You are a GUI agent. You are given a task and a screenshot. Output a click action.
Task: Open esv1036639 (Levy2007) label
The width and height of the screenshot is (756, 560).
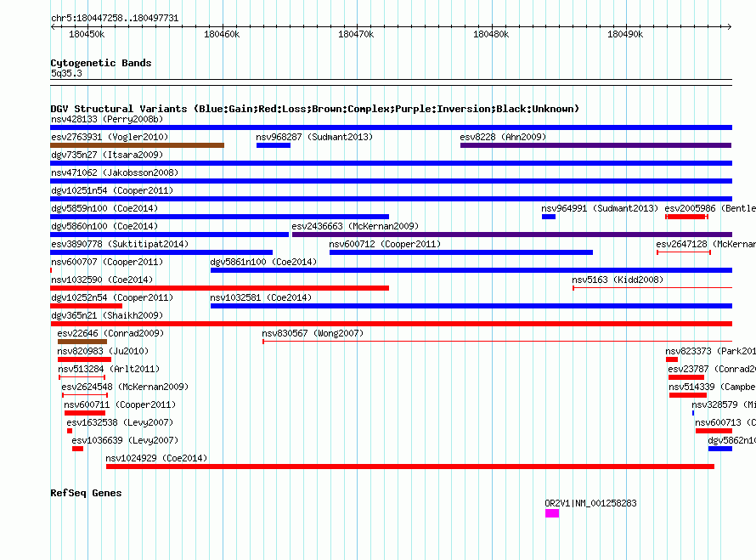pos(125,440)
